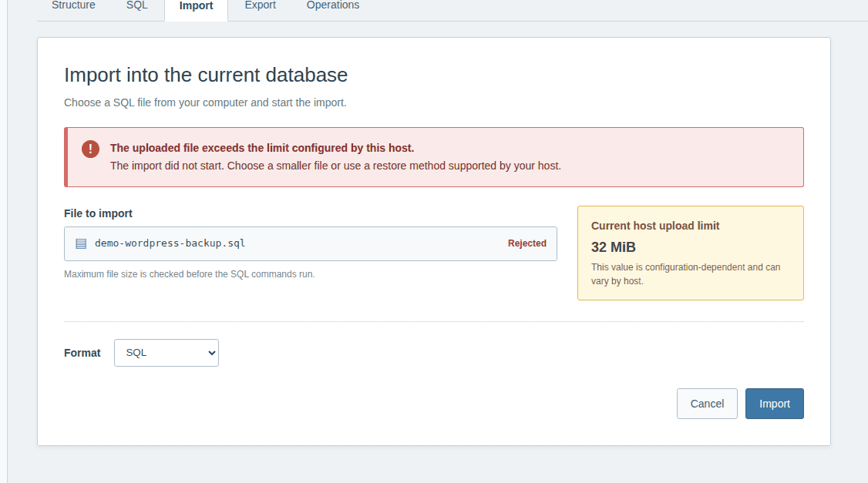Open the Structure tab
The image size is (868, 483).
point(73,5)
